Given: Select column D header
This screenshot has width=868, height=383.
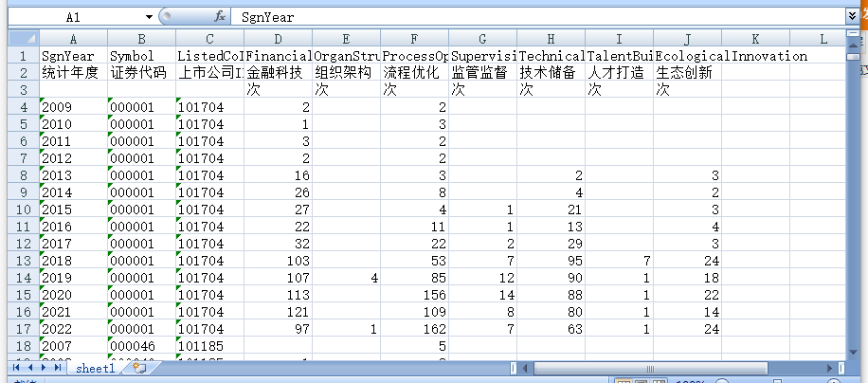Looking at the screenshot, I should tap(278, 39).
